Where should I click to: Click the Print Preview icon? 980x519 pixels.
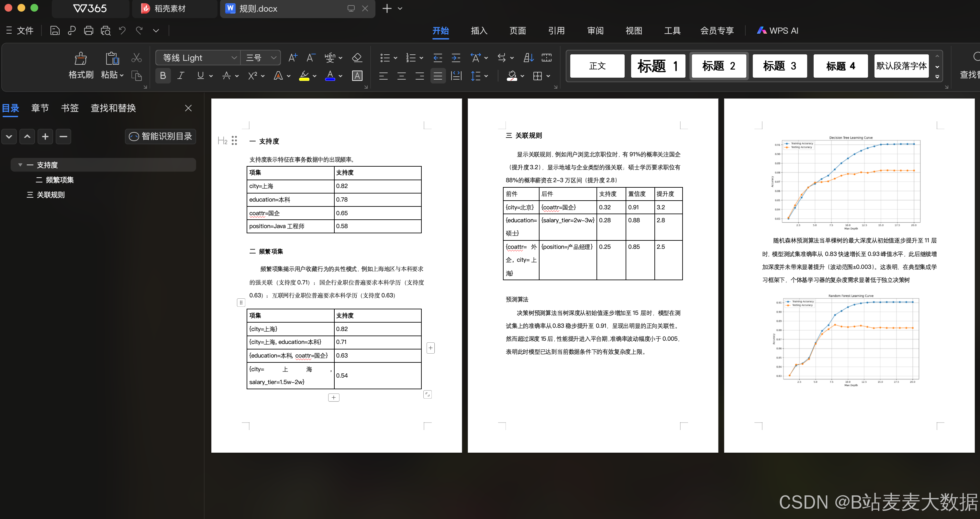click(106, 30)
